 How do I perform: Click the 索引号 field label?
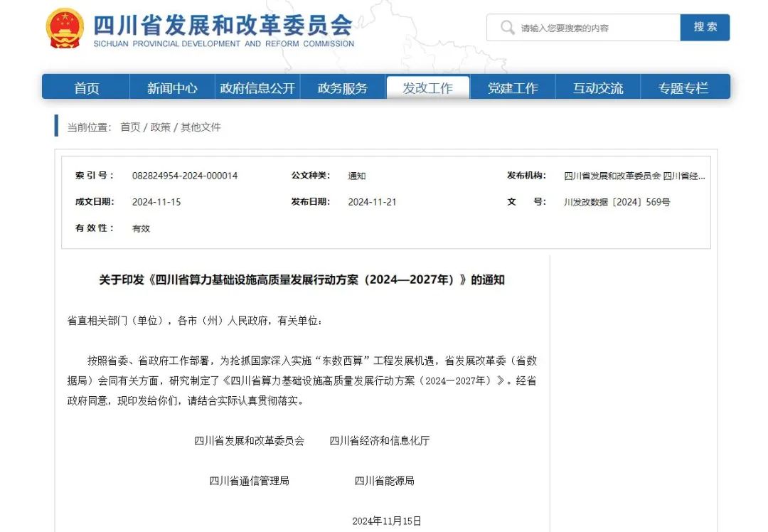(95, 176)
